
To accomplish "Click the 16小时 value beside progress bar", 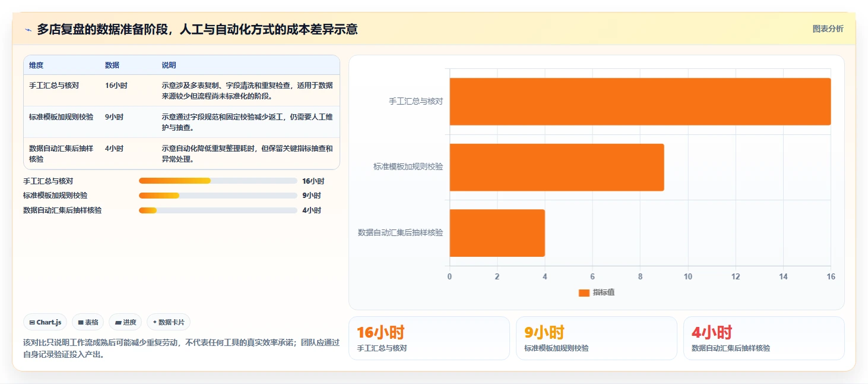I will tap(313, 181).
